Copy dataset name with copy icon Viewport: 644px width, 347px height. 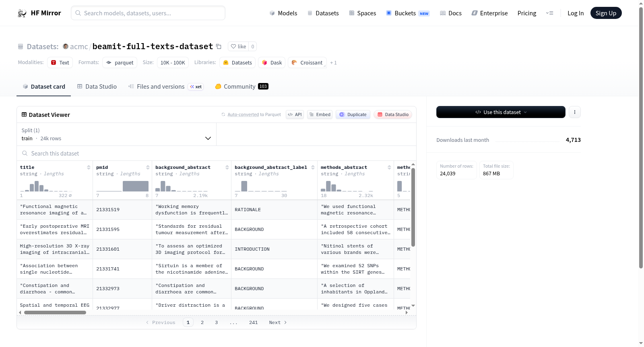pyautogui.click(x=219, y=46)
